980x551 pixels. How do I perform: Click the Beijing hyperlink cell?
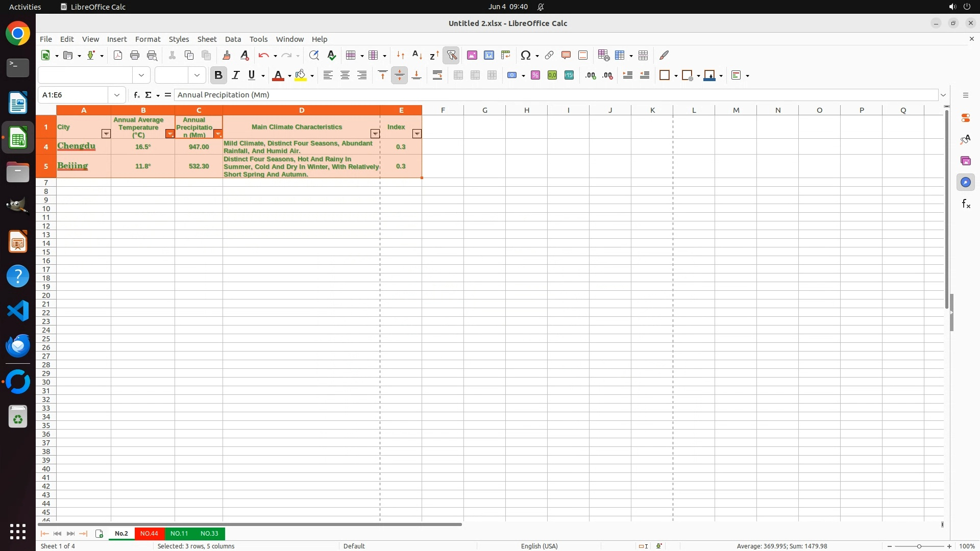tap(72, 166)
